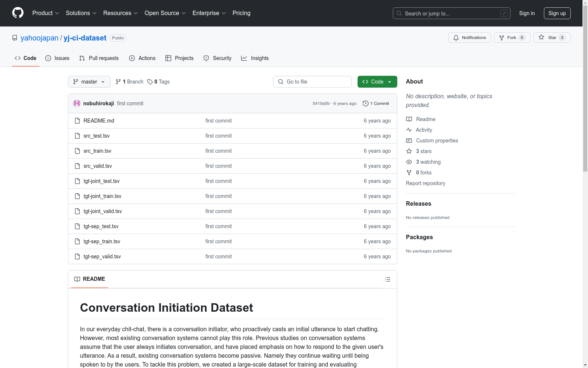Viewport: 588px width, 368px height.
Task: Click the Go to file search box
Action: (x=312, y=82)
